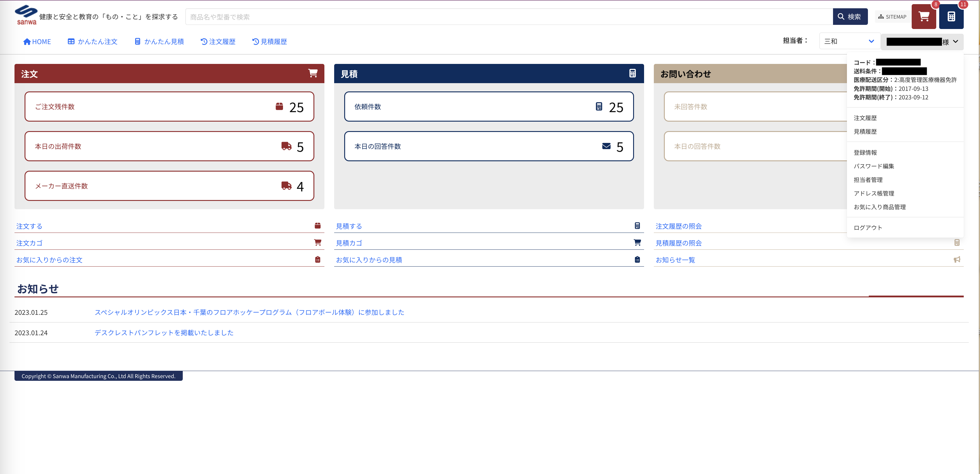Open the ご注文残件数 card
This screenshot has height=474, width=980.
click(169, 107)
